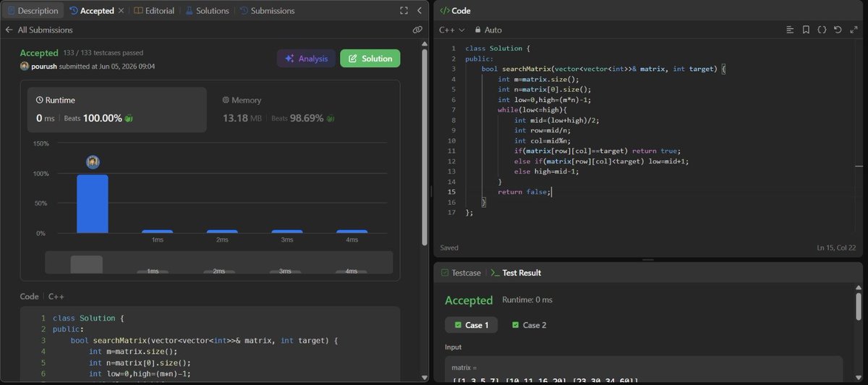Reset code with the undo arrow icon
The width and height of the screenshot is (868, 385).
click(838, 30)
